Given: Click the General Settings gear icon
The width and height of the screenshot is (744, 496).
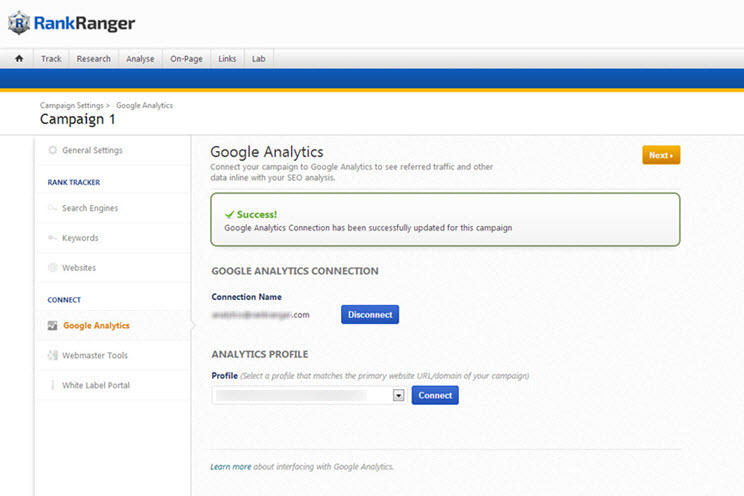Looking at the screenshot, I should coord(53,150).
